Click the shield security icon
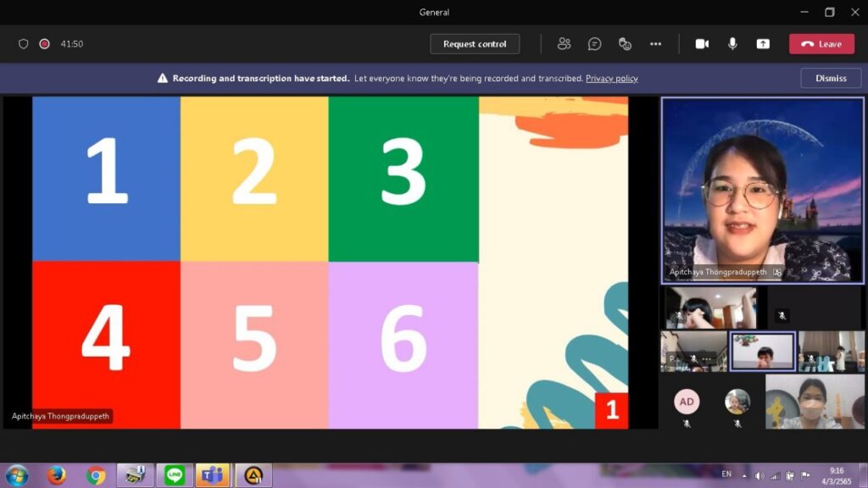The image size is (868, 488). tap(24, 44)
